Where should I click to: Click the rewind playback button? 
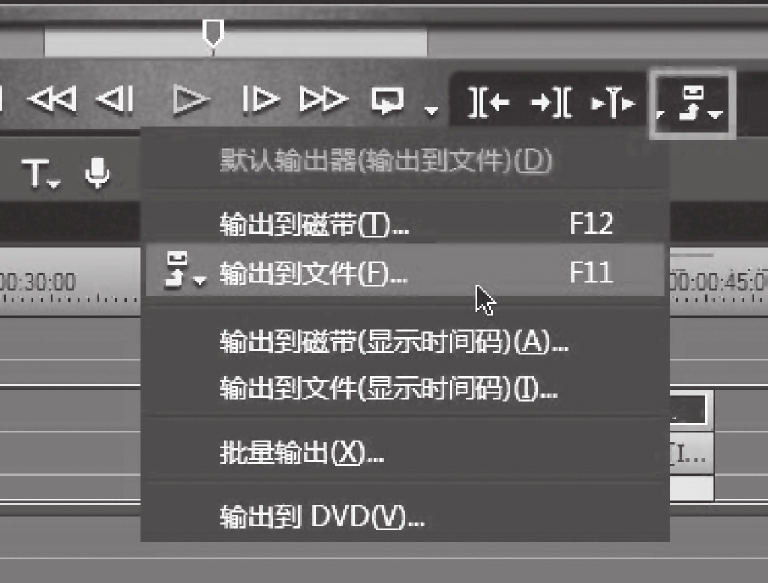point(52,99)
